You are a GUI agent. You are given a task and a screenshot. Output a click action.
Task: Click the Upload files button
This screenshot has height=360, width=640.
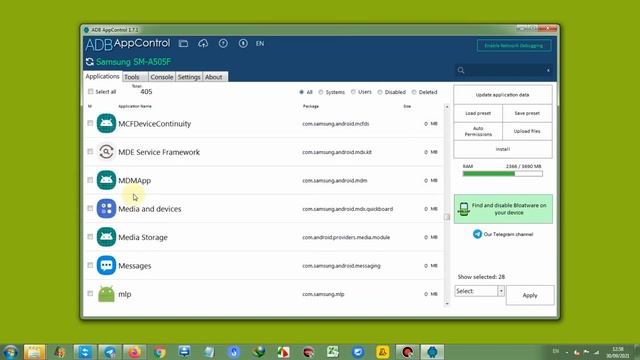527,131
